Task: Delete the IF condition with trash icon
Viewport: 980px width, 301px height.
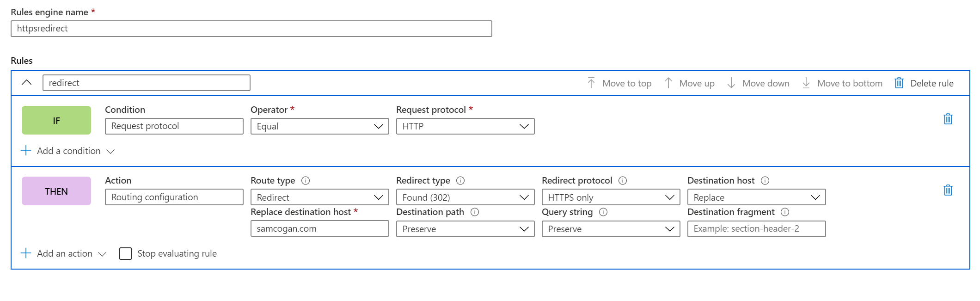Action: tap(948, 119)
